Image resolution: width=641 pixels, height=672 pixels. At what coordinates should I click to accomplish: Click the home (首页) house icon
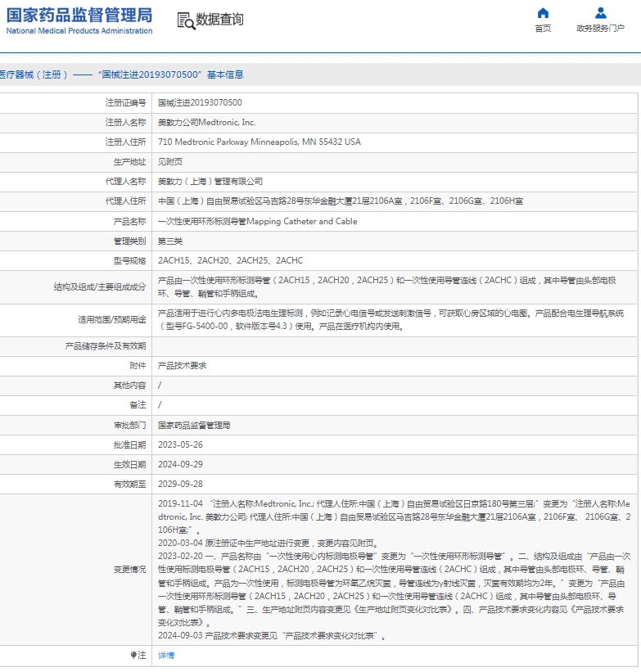click(543, 13)
